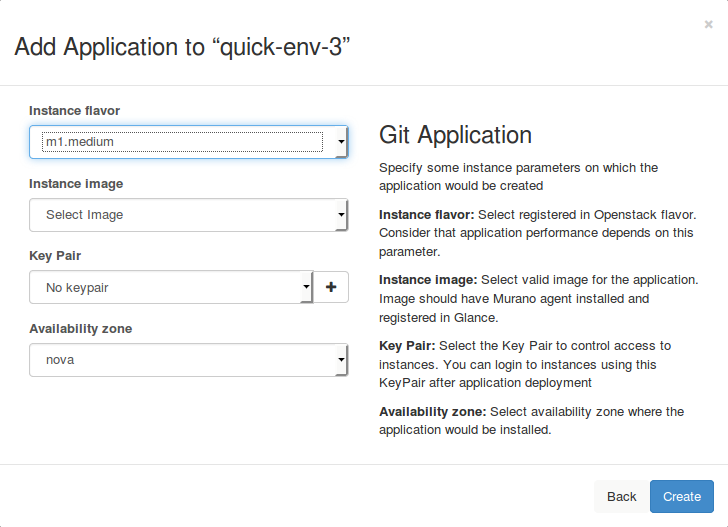Screen dimensions: 728x527
Task: Click the dialog title mentioning quick-env-3
Action: pyautogui.click(x=181, y=47)
